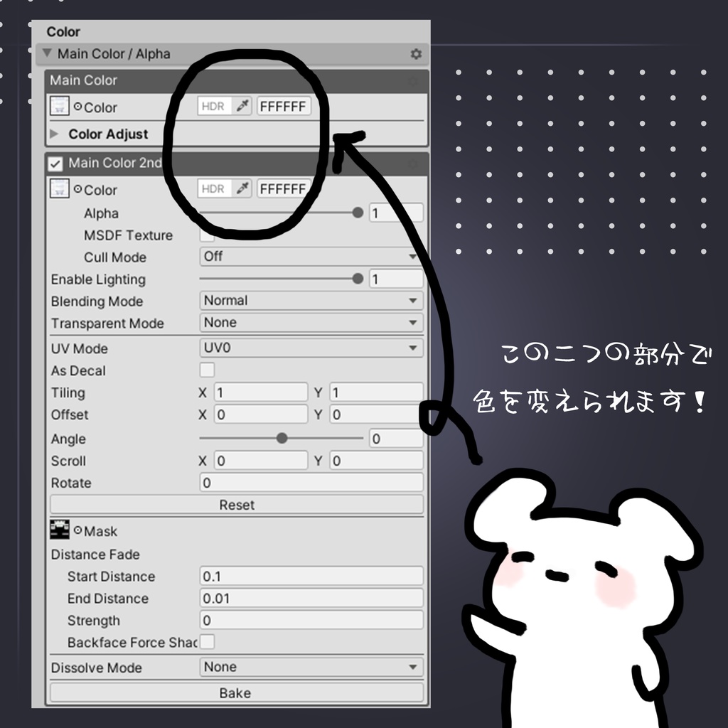Click the Scroll X field

click(x=261, y=461)
